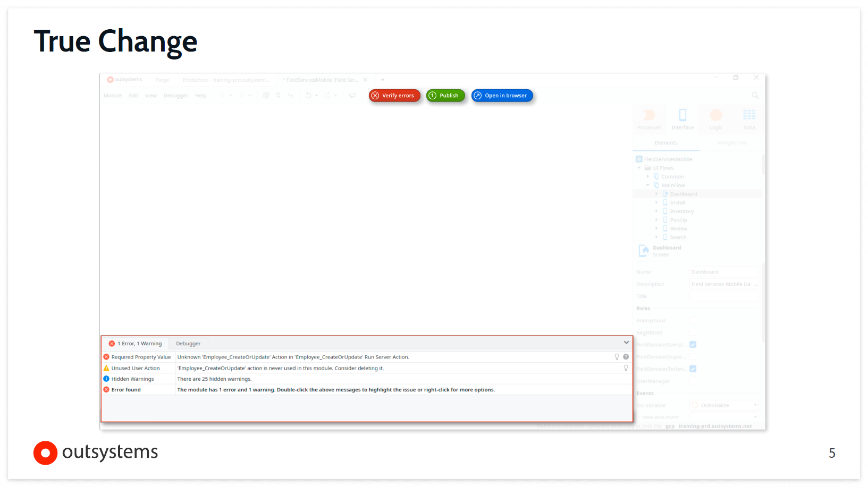The width and height of the screenshot is (868, 487).
Task: Toggle the UserManager role checkbox
Action: point(693,381)
